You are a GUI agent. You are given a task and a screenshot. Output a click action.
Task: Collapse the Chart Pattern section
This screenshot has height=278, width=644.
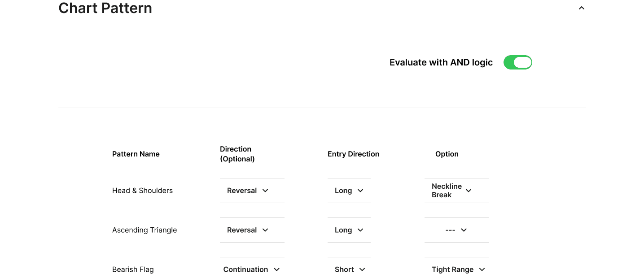click(x=581, y=8)
